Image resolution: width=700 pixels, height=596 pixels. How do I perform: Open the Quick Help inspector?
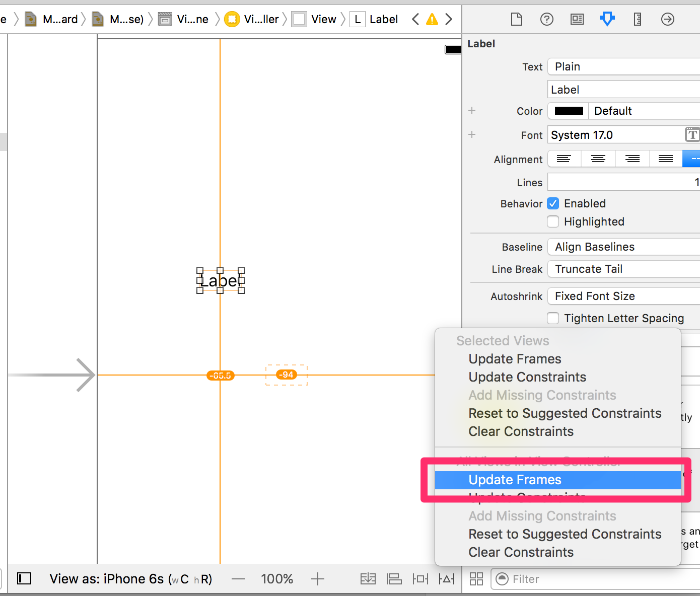pyautogui.click(x=546, y=19)
